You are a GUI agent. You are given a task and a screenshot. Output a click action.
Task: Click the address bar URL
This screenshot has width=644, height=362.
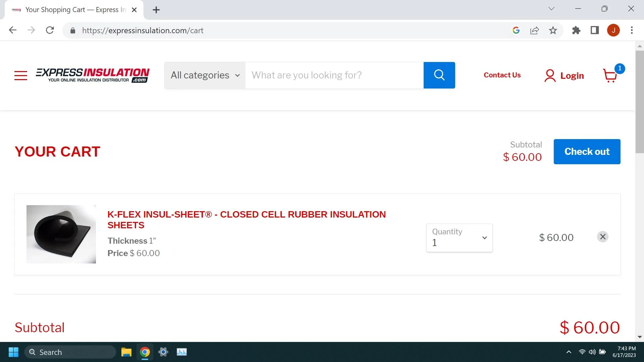click(143, 31)
